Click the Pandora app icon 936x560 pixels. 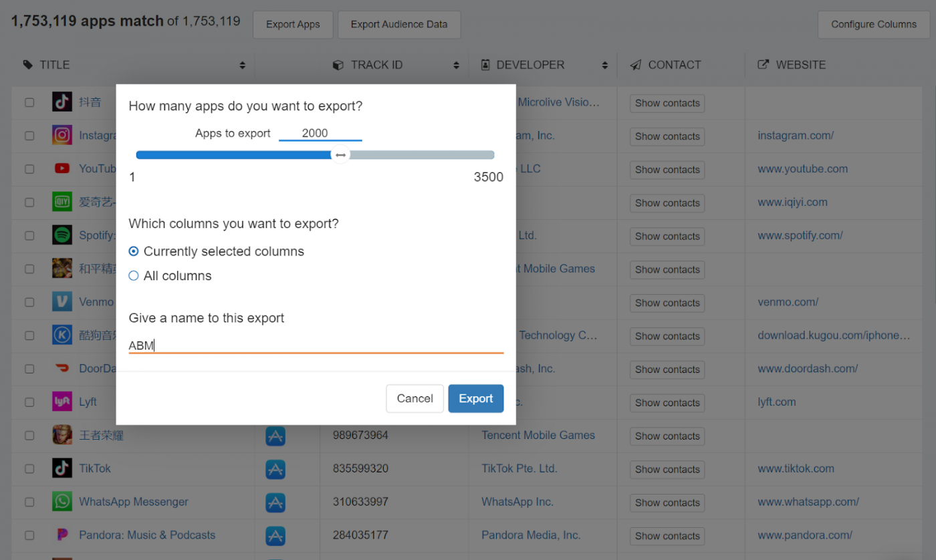pyautogui.click(x=62, y=535)
